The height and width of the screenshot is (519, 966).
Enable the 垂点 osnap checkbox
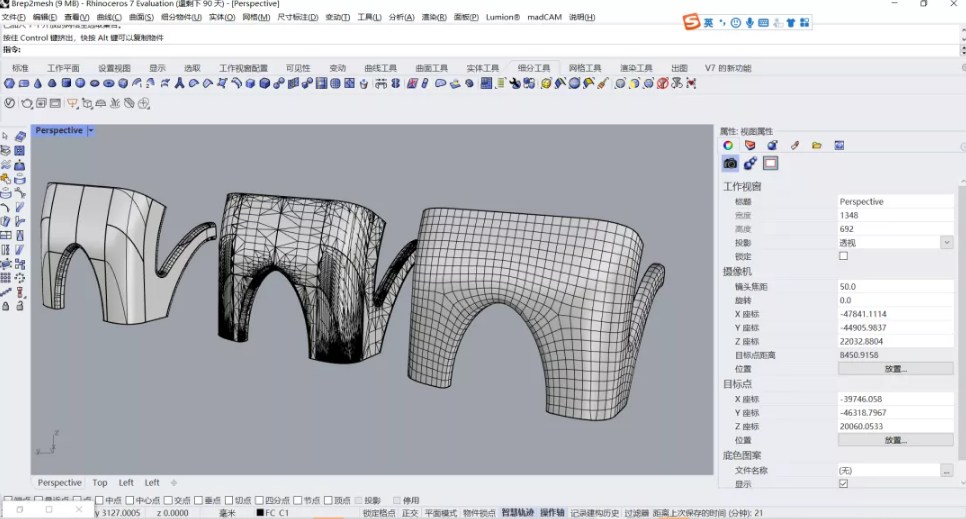[x=198, y=501]
